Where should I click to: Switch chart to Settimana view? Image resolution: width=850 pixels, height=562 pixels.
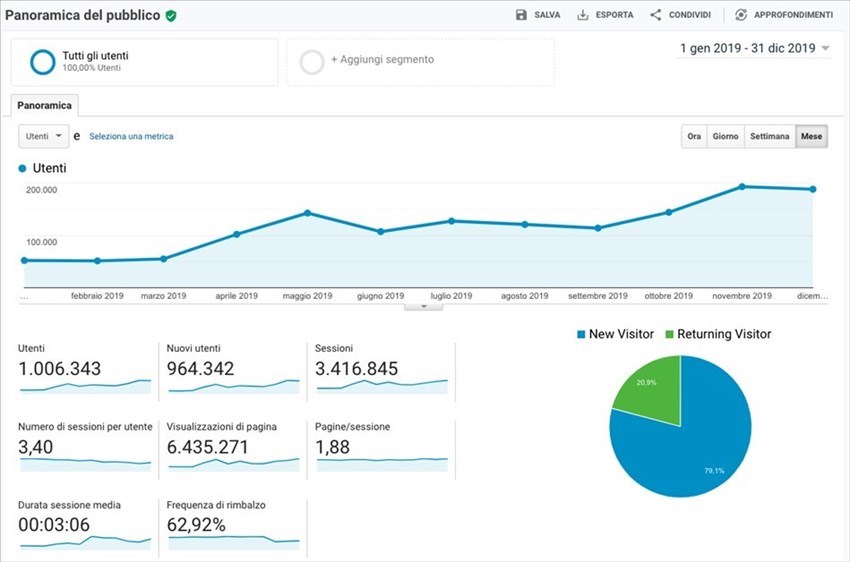tap(770, 136)
